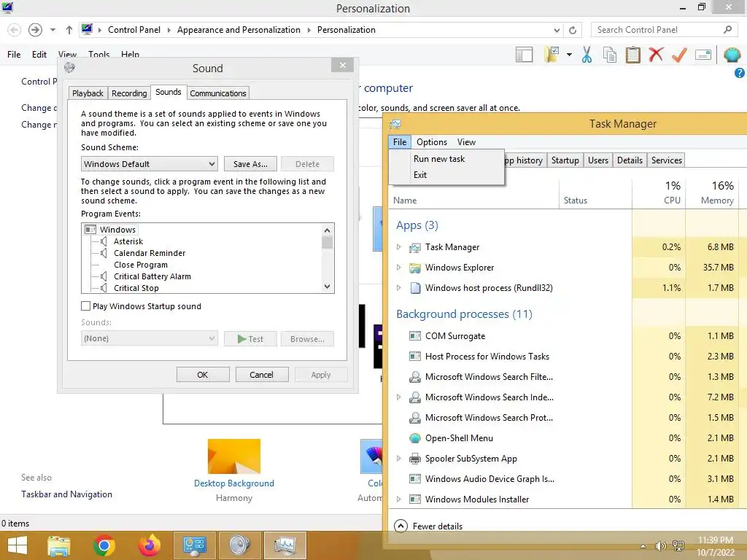Expand Windows Modules Installer row
This screenshot has width=747, height=560.
point(399,499)
